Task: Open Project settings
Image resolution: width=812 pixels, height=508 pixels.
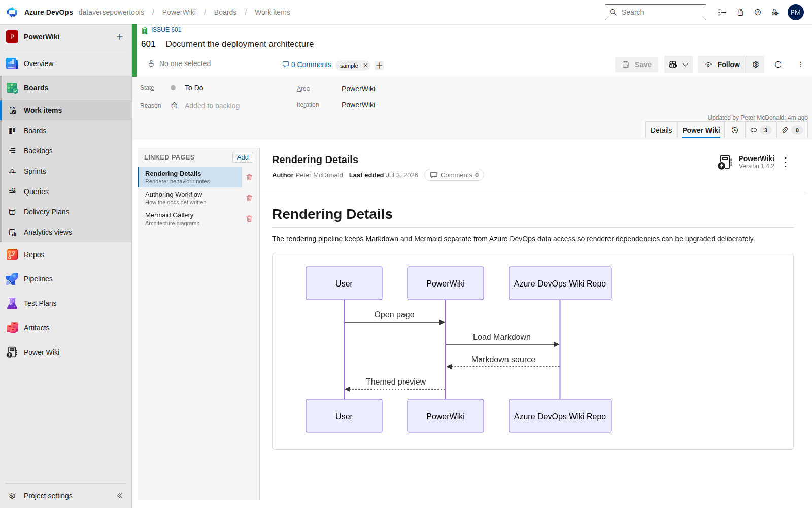Action: pyautogui.click(x=48, y=496)
